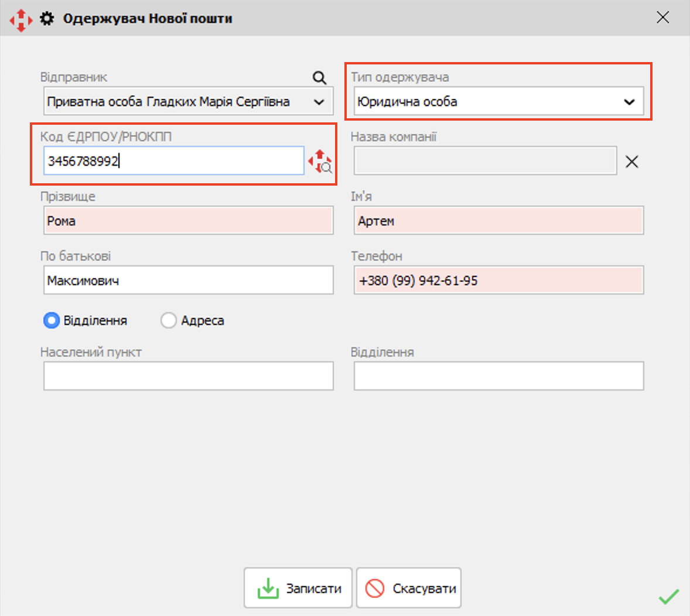
Task: Select the Відділення radio button
Action: (52, 320)
